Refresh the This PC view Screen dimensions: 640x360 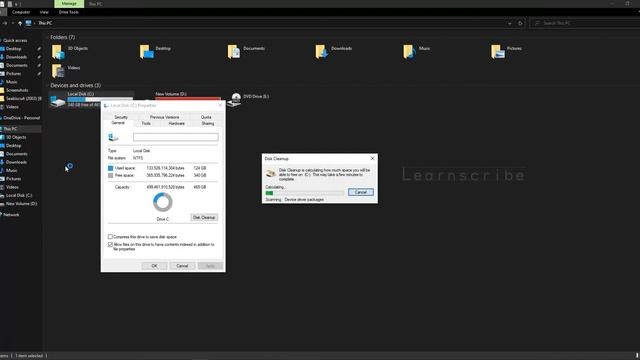point(520,23)
